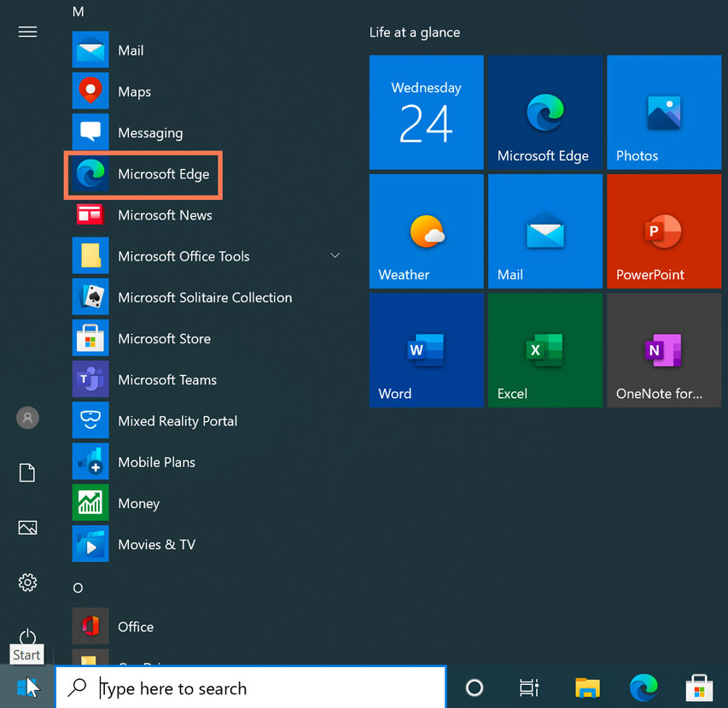Open Microsoft Teams

click(x=167, y=379)
